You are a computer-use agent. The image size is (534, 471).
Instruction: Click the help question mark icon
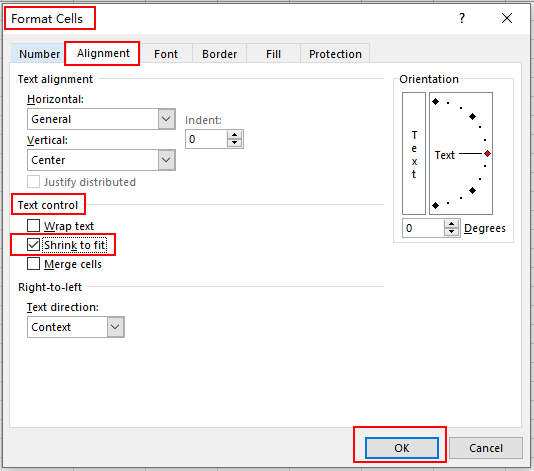click(x=461, y=18)
